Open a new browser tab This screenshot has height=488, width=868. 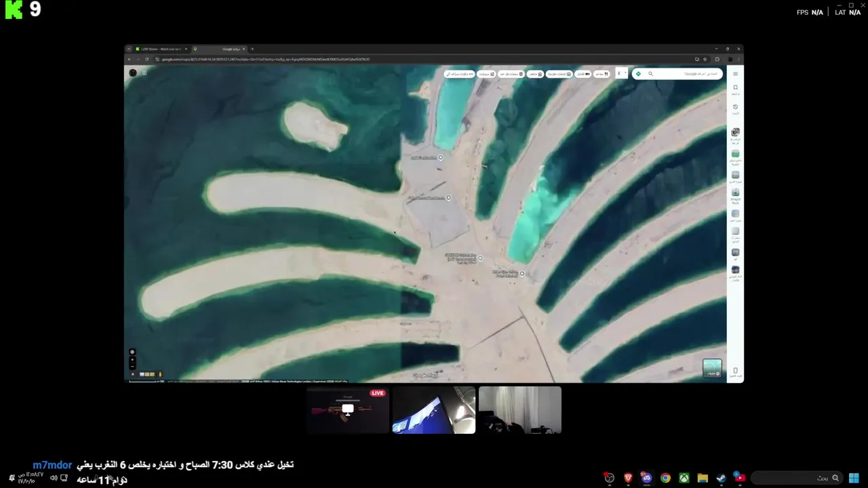tap(252, 49)
